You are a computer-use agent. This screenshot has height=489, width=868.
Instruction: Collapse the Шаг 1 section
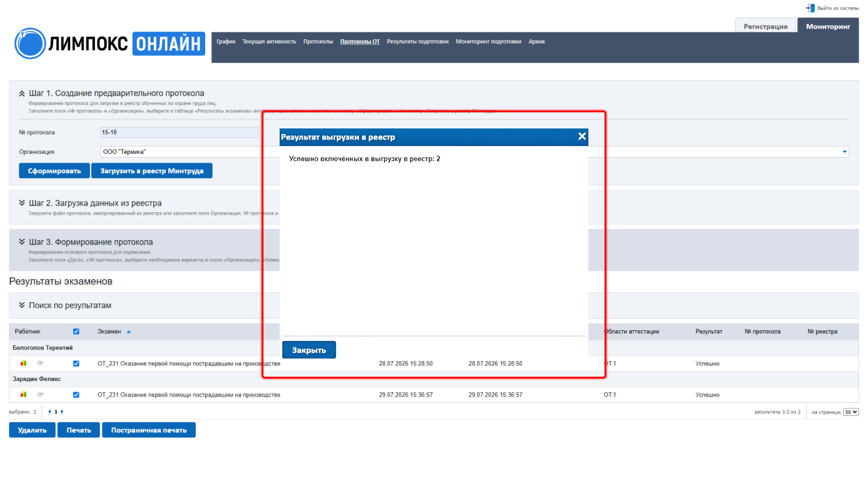(x=22, y=94)
